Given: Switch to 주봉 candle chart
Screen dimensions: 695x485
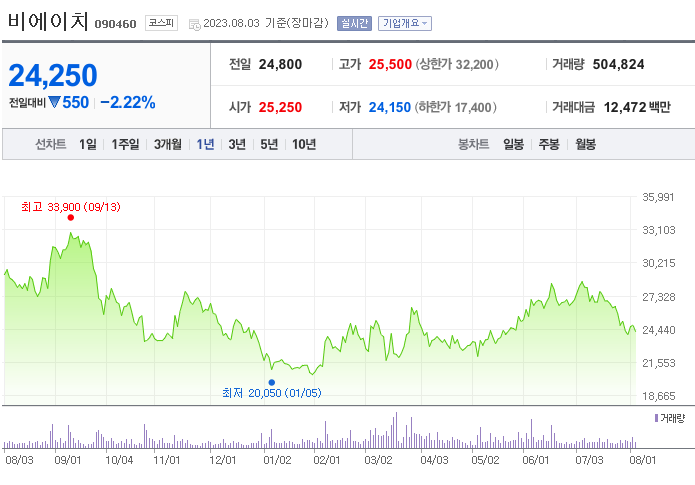Looking at the screenshot, I should (x=549, y=144).
